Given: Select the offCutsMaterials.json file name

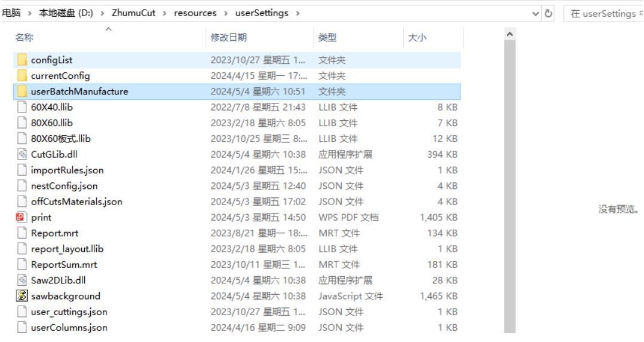Looking at the screenshot, I should point(77,202).
